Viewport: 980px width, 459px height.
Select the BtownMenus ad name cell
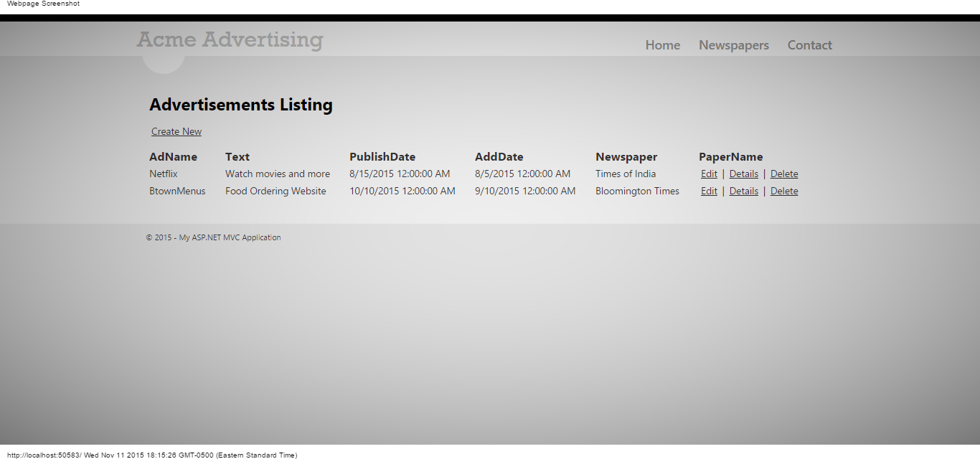[x=177, y=191]
